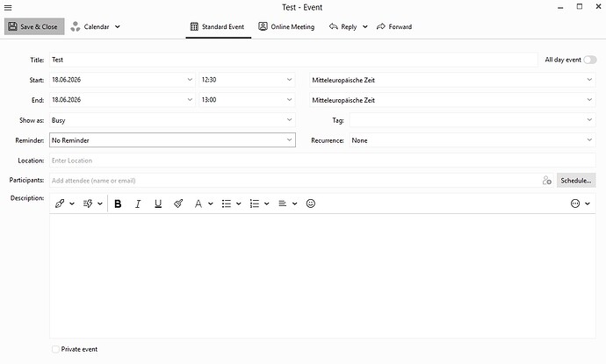Select the Standard Event tab
Viewport: 606px width, 364px height.
218,26
